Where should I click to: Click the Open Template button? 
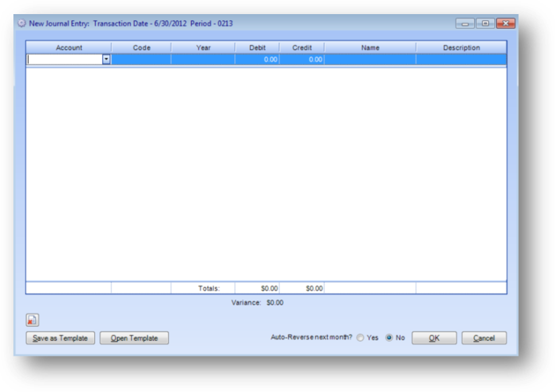(134, 338)
